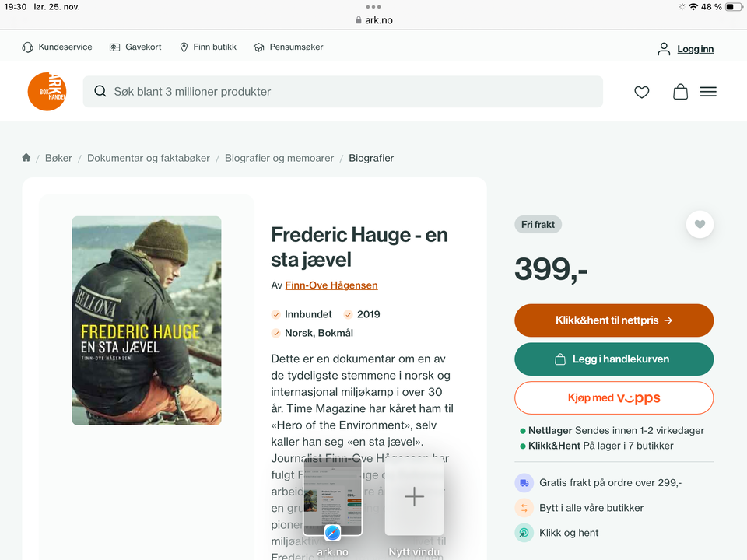This screenshot has width=747, height=560.
Task: Click the Finn butikk location pin icon
Action: (x=184, y=47)
